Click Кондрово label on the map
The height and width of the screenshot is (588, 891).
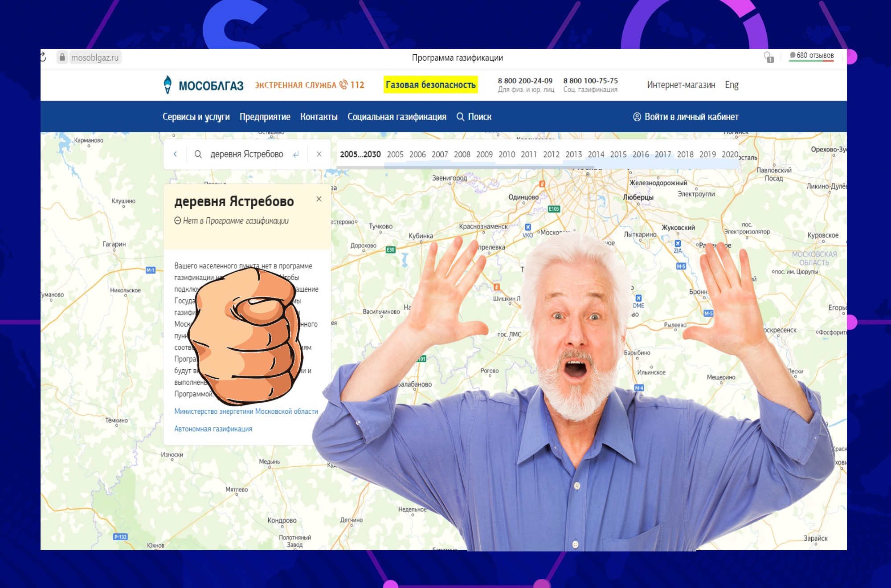click(282, 520)
